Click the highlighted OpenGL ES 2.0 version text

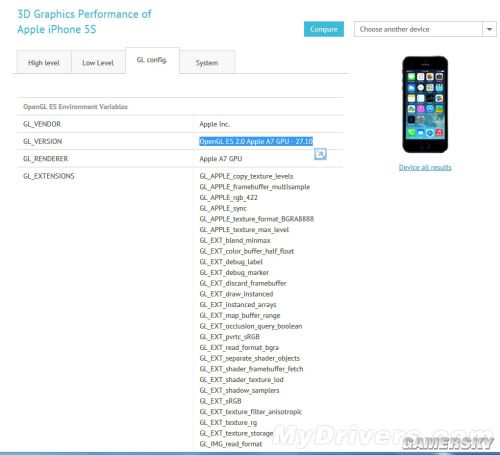[256, 141]
